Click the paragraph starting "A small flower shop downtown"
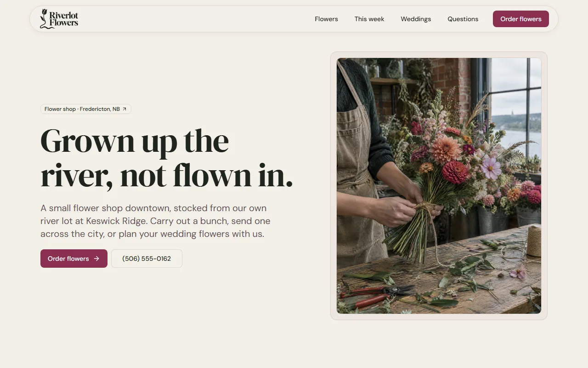This screenshot has width=588, height=368. point(155,221)
